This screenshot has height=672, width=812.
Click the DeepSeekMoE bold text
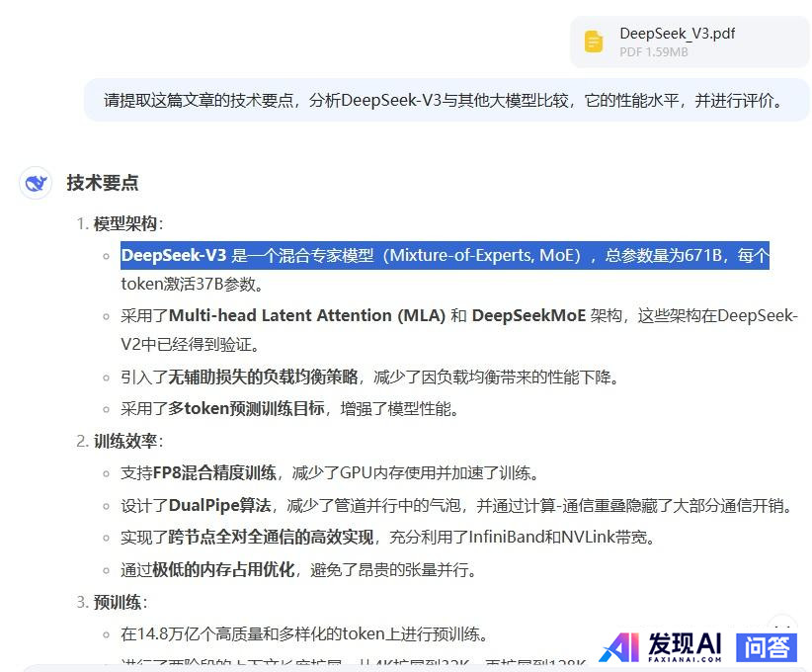click(528, 315)
